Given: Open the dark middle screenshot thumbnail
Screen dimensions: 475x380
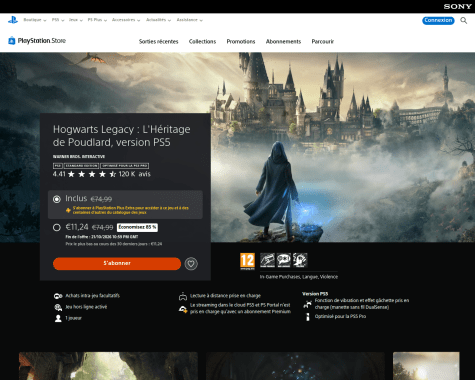Looking at the screenshot, I should click(295, 366).
